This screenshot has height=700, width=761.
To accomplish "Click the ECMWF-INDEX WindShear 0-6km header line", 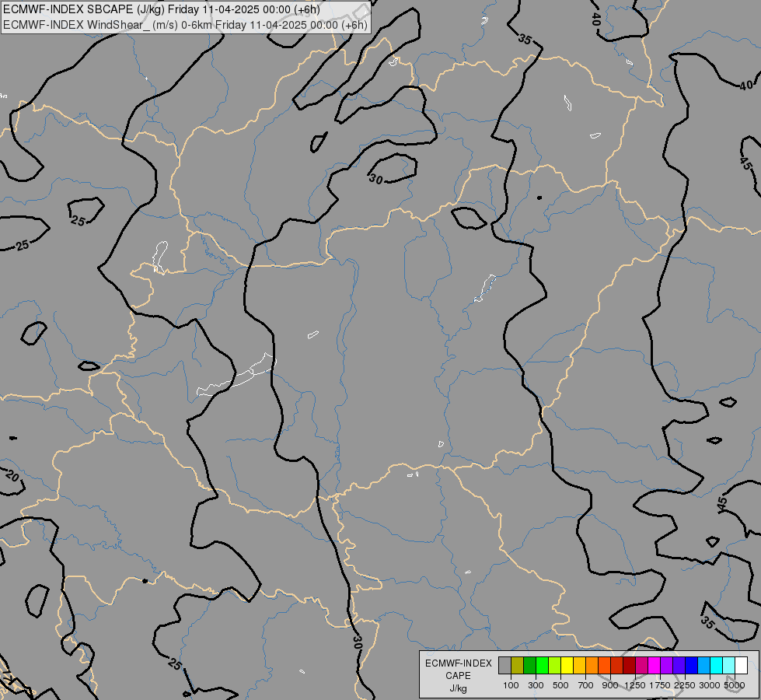I will click(185, 24).
